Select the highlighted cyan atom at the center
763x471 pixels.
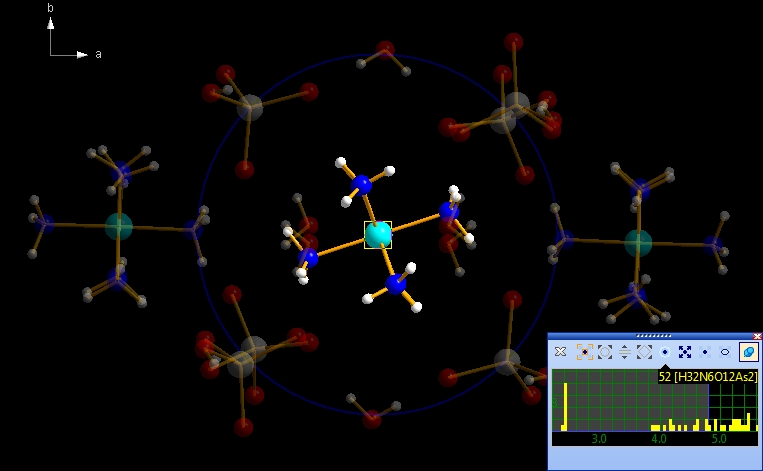[378, 235]
